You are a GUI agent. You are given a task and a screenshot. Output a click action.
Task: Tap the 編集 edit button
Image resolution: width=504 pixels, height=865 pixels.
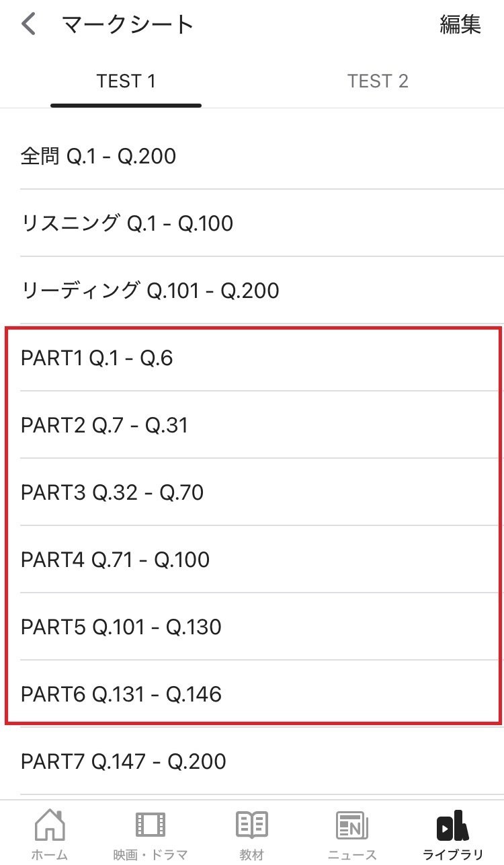point(460,24)
